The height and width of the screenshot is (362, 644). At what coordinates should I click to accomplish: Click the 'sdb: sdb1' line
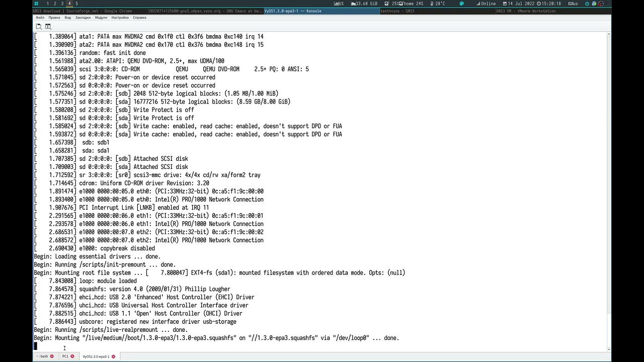pos(71,142)
